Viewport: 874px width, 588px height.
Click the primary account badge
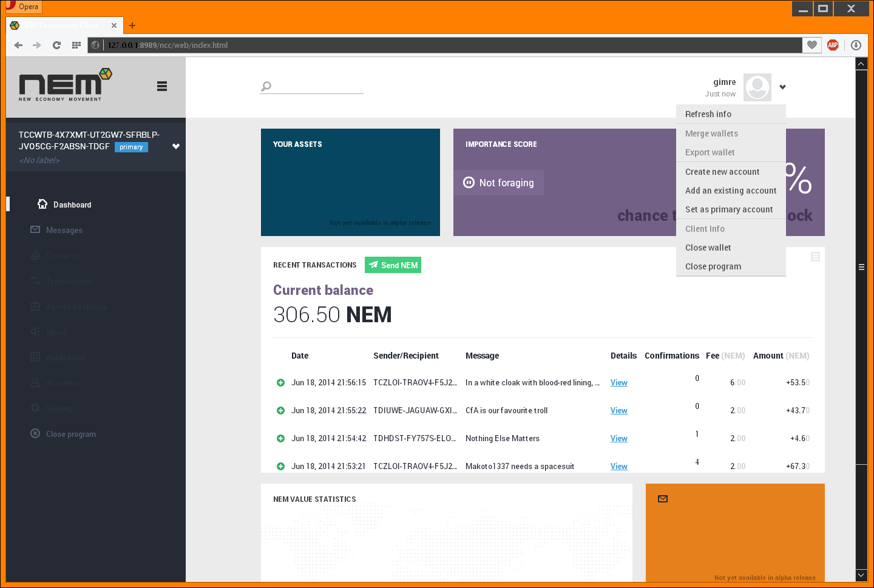tap(131, 147)
